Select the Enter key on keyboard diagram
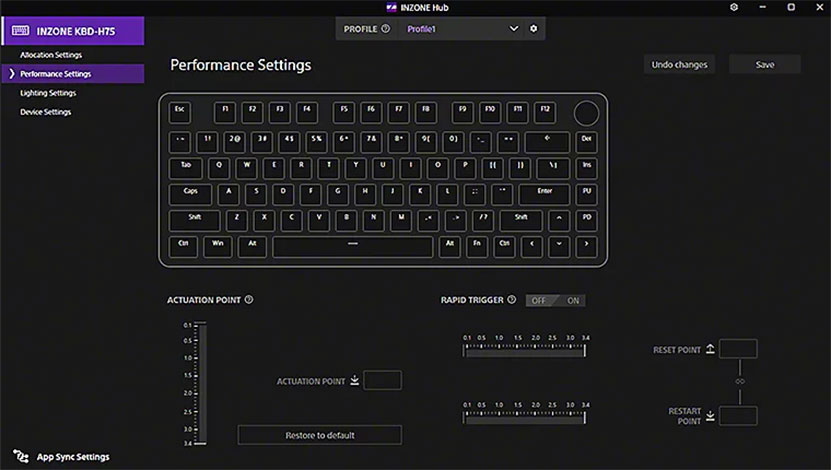Screen dimensions: 831x470 pyautogui.click(x=544, y=194)
